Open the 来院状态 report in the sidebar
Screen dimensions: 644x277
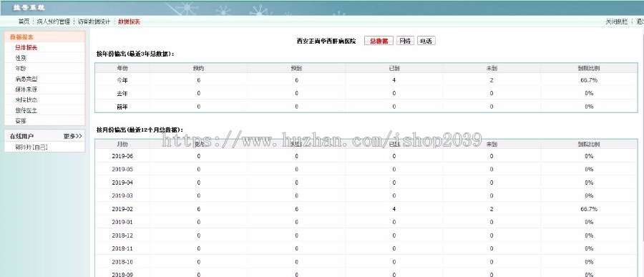[x=26, y=100]
